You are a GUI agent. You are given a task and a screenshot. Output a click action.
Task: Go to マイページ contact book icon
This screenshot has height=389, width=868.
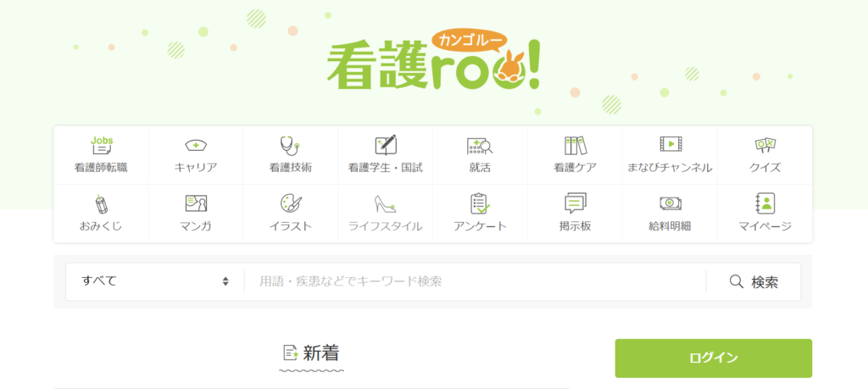(765, 203)
